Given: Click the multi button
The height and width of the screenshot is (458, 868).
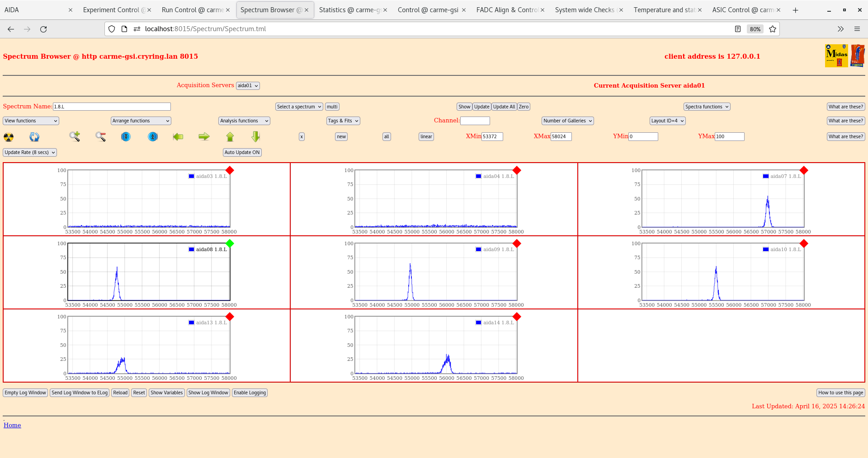Looking at the screenshot, I should coord(332,107).
